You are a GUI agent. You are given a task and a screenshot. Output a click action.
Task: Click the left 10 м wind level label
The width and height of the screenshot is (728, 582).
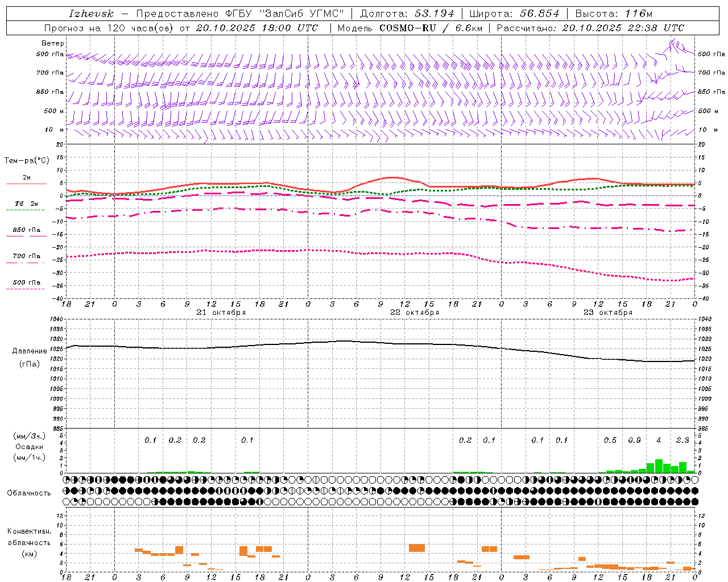point(55,130)
